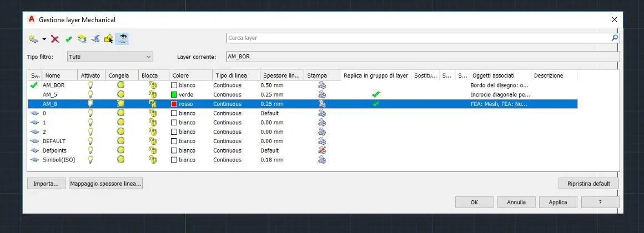
Task: Toggle the light bulb for Defpoints
Action: pyautogui.click(x=90, y=150)
